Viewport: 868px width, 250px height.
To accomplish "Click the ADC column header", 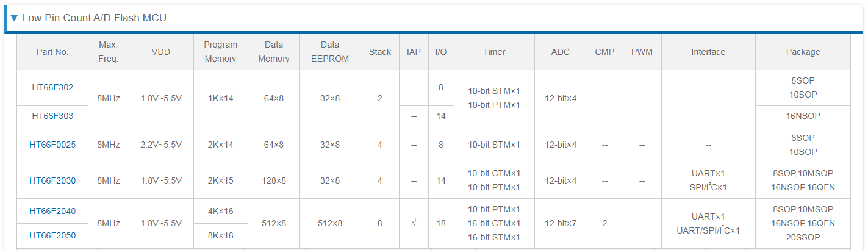I will 561,52.
